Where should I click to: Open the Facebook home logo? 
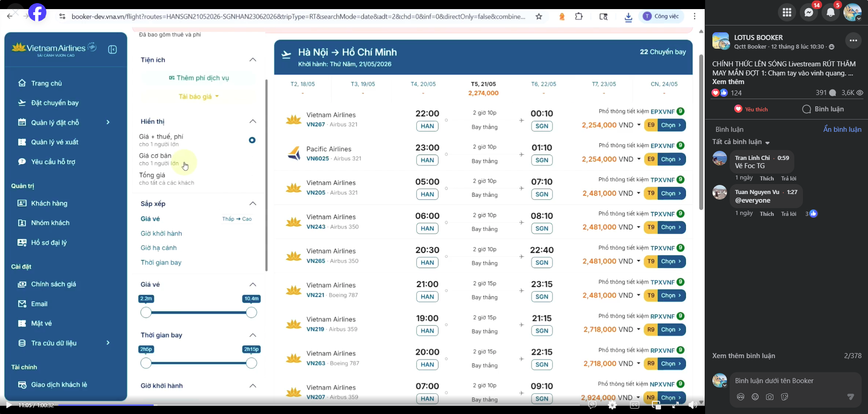point(37,12)
